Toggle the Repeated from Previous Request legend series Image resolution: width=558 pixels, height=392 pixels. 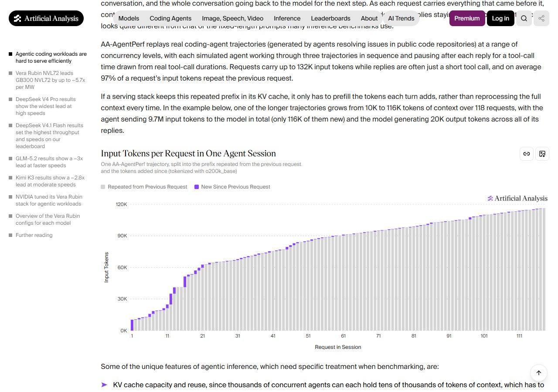point(144,187)
